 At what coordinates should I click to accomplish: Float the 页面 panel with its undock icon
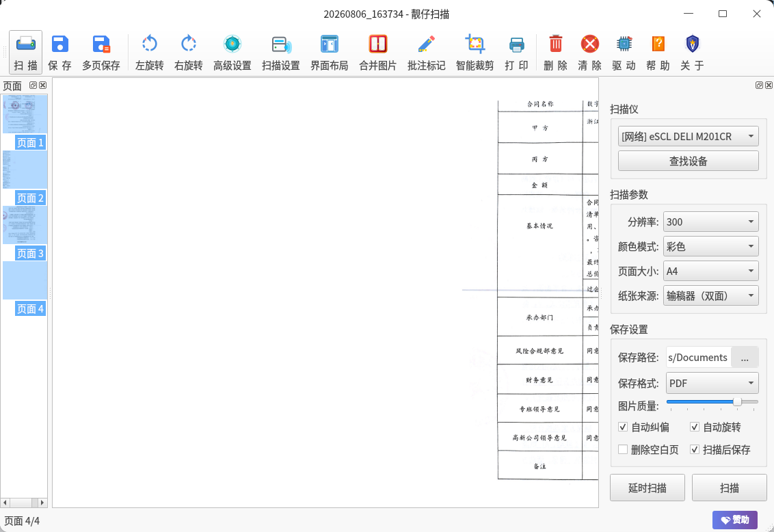tap(33, 85)
